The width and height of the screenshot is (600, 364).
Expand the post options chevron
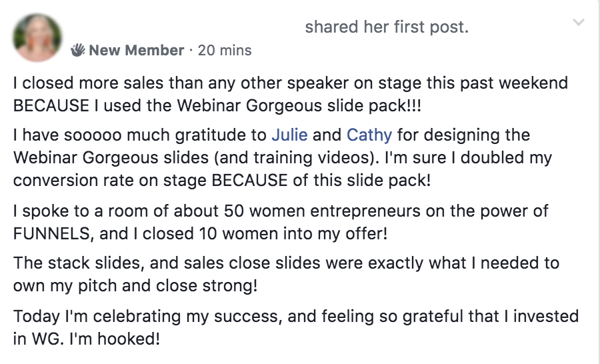point(578,23)
